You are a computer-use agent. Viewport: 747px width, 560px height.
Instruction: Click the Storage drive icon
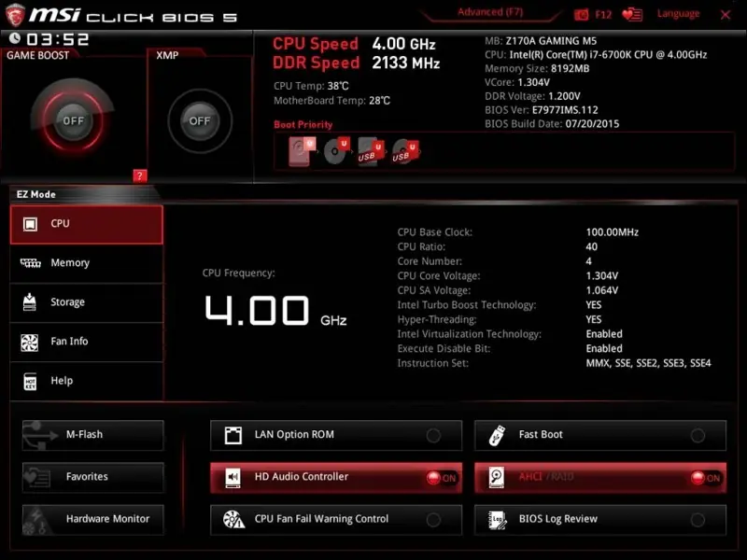point(30,301)
